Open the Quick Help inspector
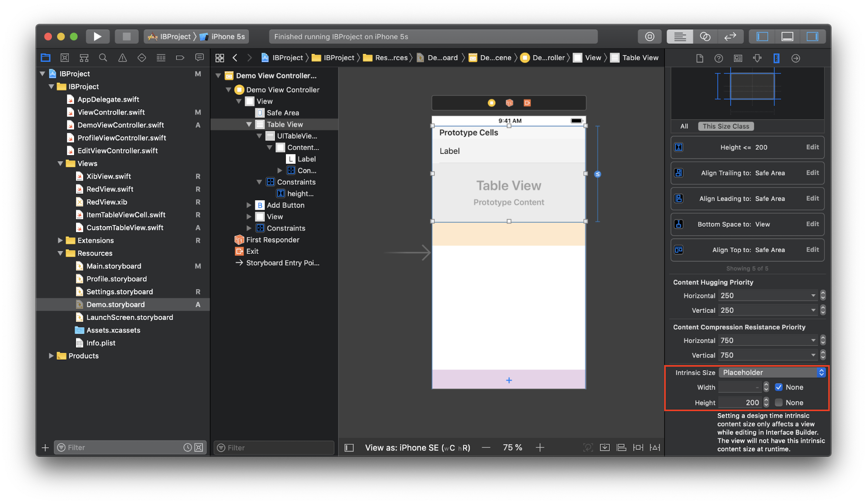The height and width of the screenshot is (504, 867). (719, 58)
